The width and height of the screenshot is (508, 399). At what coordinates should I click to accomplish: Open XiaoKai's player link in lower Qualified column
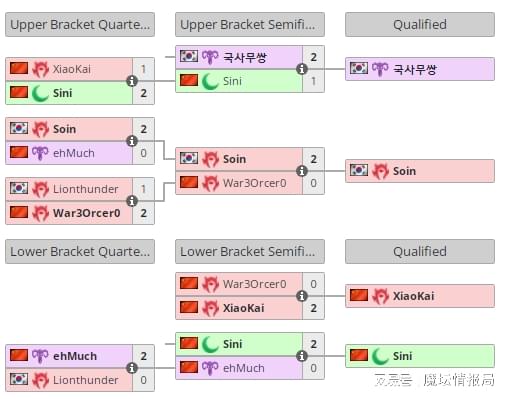[x=413, y=296]
